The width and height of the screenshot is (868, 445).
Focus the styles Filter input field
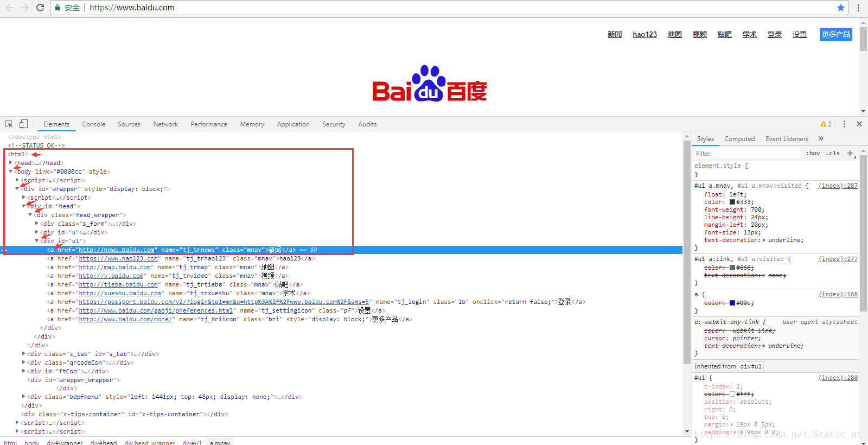tap(746, 154)
